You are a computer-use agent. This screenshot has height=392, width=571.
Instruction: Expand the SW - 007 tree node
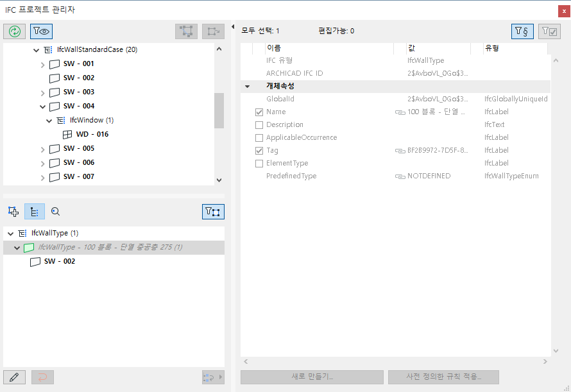[x=42, y=178]
